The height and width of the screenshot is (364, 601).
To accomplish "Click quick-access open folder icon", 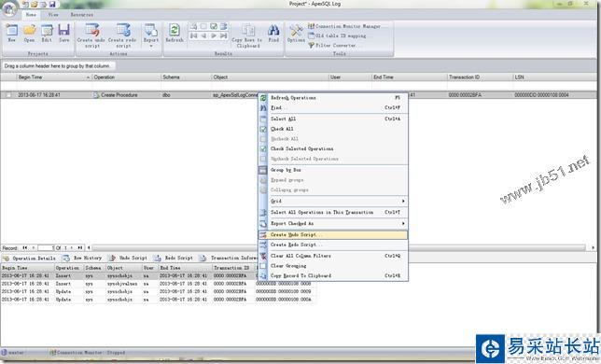I will coord(35,5).
